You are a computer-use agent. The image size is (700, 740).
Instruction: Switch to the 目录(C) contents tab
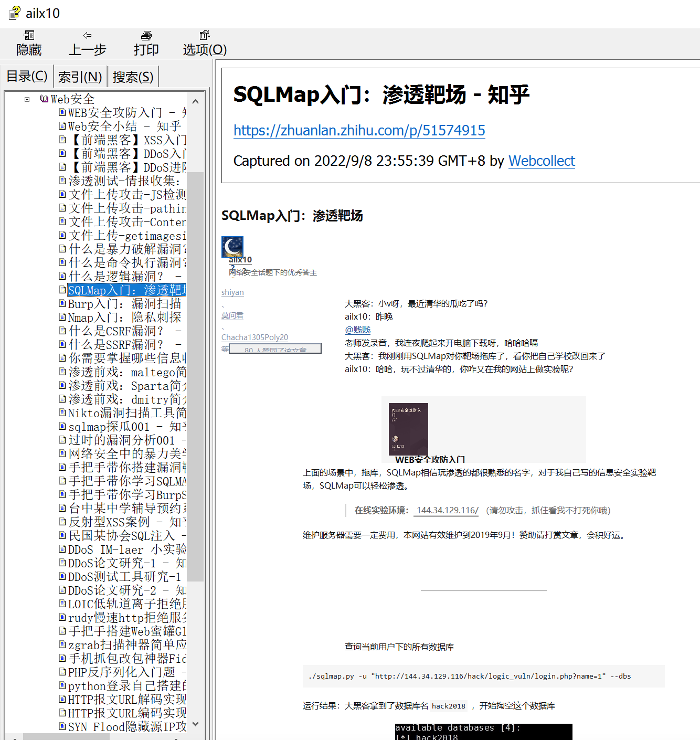click(x=27, y=77)
